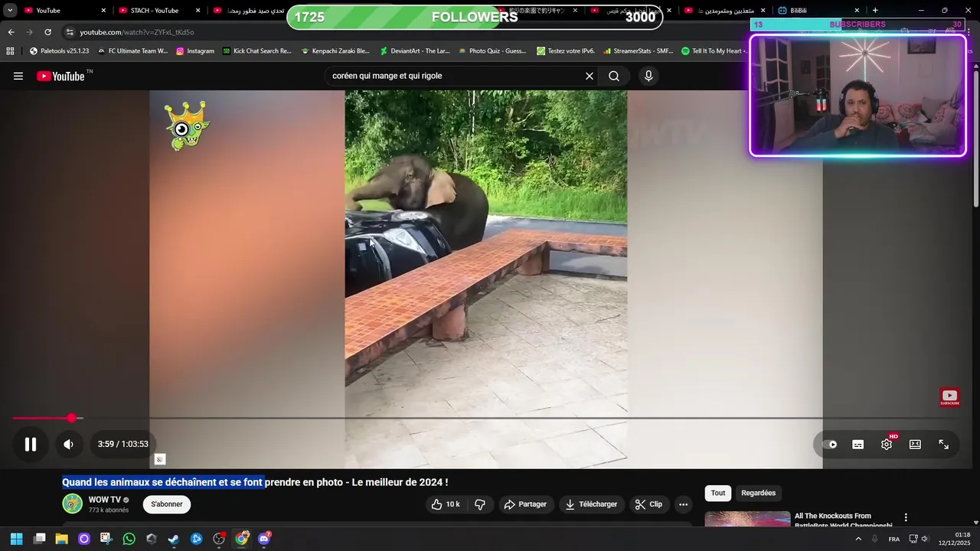Open WOW TV channel avatar
980x551 pixels.
[x=72, y=504]
